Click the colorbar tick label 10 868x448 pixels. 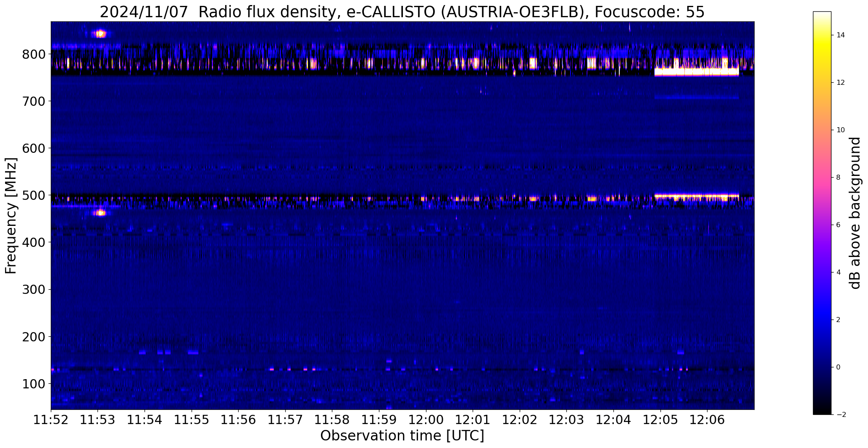pyautogui.click(x=840, y=130)
